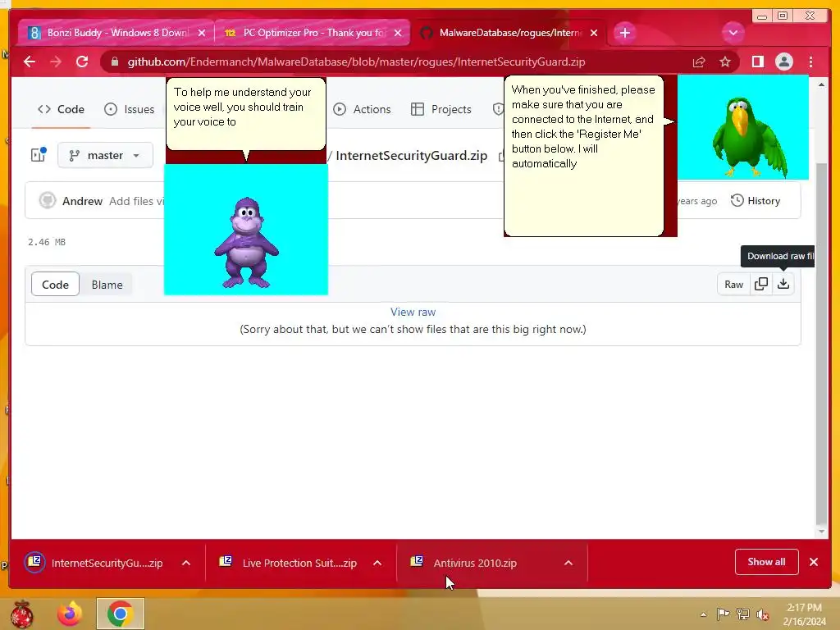
Task: Reload the GitHub page
Action: [82, 62]
